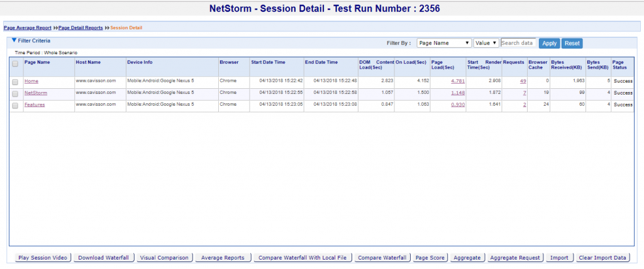This screenshot has width=644, height=269.
Task: Open the NetStorm page link
Action: tap(36, 93)
